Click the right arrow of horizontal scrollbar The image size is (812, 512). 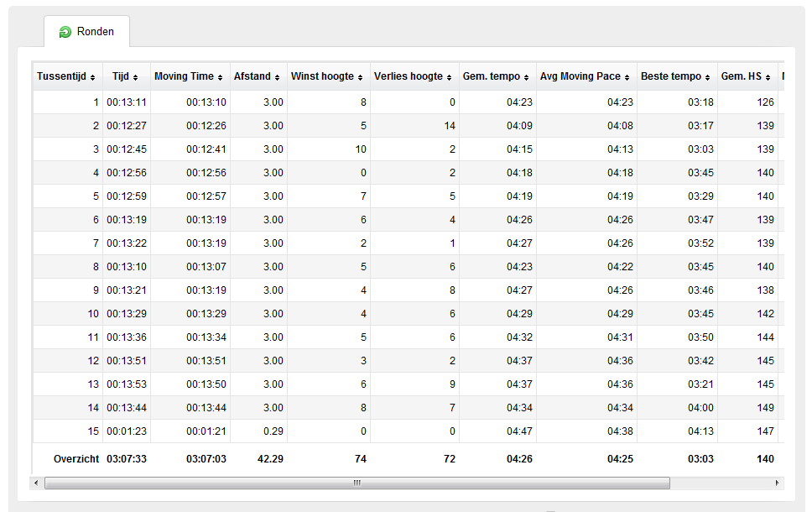[778, 483]
